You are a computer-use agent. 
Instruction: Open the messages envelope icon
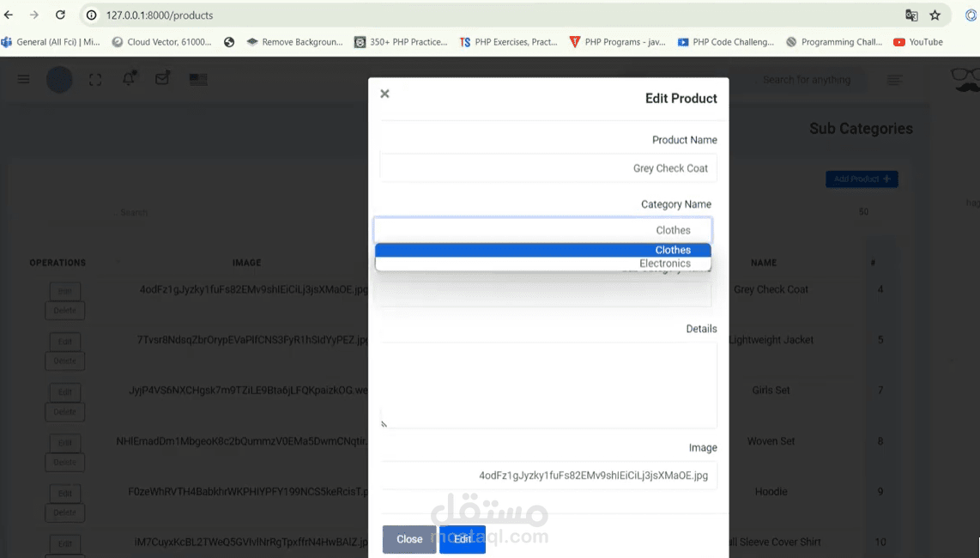point(162,78)
